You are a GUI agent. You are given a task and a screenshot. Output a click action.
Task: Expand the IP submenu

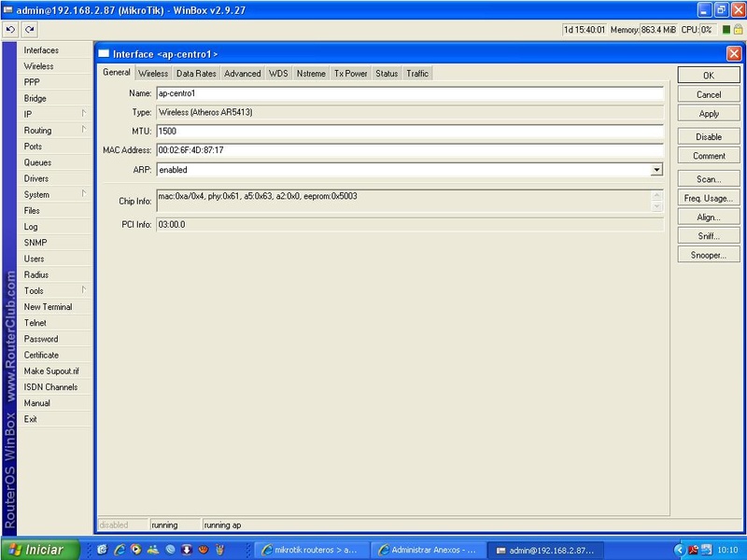[x=54, y=114]
